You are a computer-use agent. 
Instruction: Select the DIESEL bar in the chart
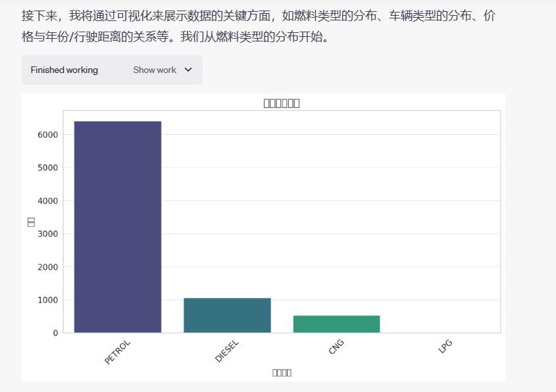click(x=227, y=316)
